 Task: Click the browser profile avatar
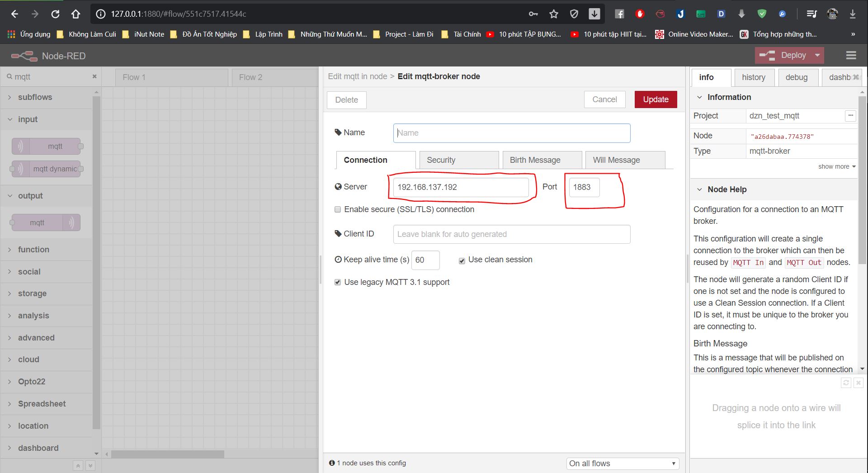point(832,14)
